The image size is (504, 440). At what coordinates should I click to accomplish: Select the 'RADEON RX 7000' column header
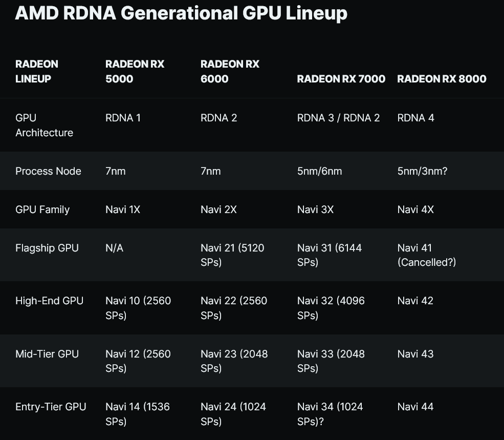coord(341,79)
